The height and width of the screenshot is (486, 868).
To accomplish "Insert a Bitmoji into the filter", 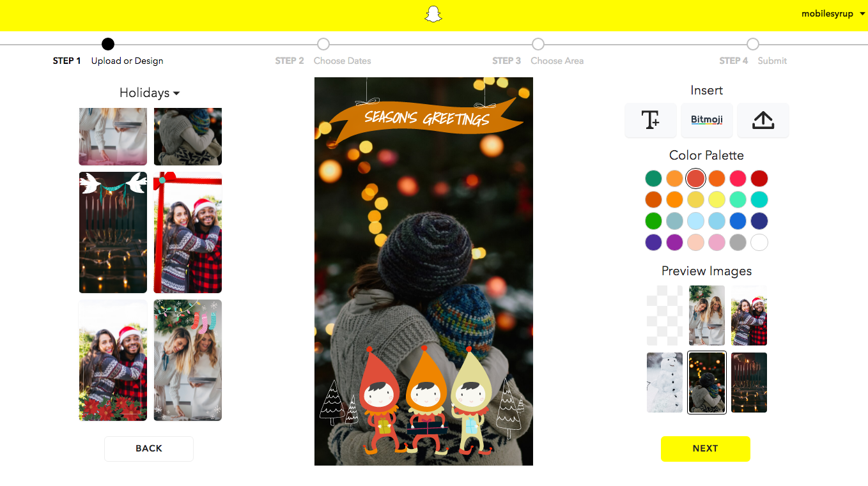I will click(x=706, y=120).
